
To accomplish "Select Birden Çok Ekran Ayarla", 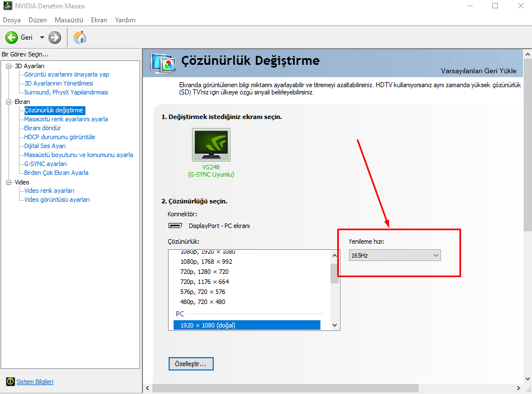I will point(56,173).
